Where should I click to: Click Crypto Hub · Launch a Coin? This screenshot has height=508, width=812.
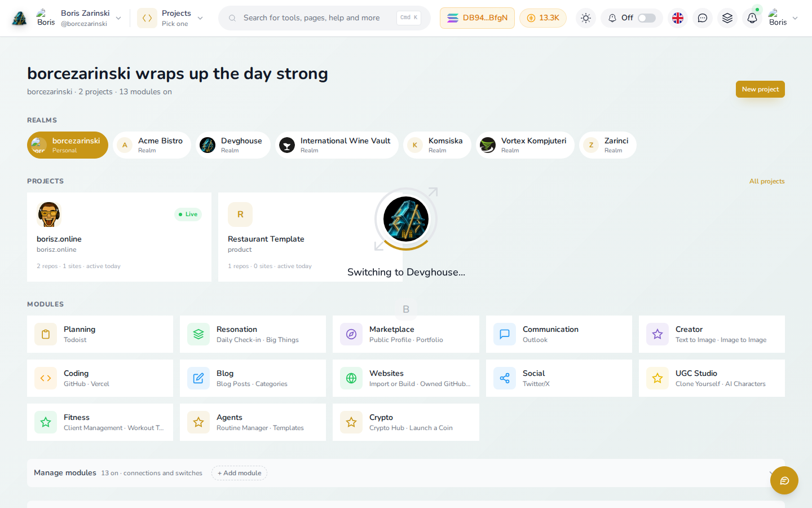411,428
